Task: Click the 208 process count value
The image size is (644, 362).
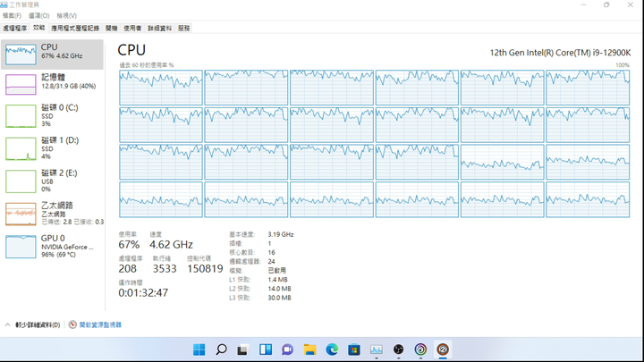Action: click(127, 269)
